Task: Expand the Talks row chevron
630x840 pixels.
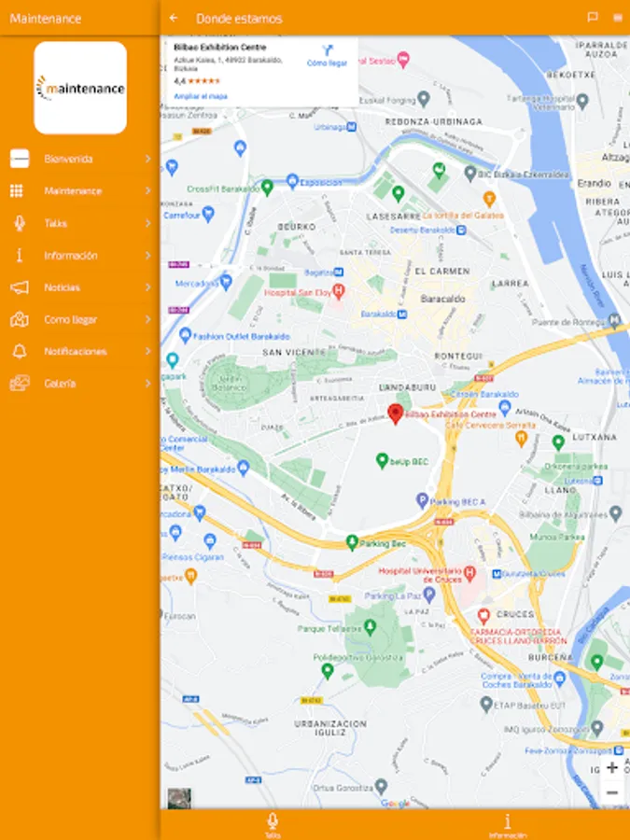Action: (147, 223)
